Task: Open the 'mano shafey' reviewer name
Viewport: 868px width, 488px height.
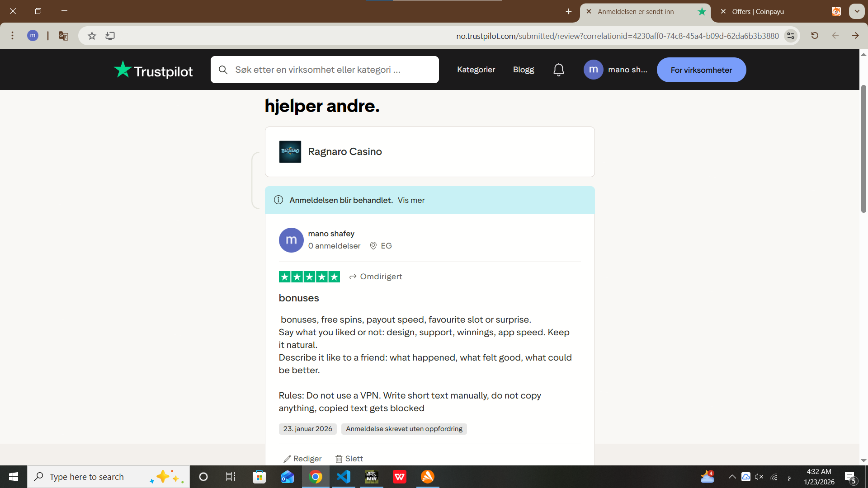Action: pos(331,234)
